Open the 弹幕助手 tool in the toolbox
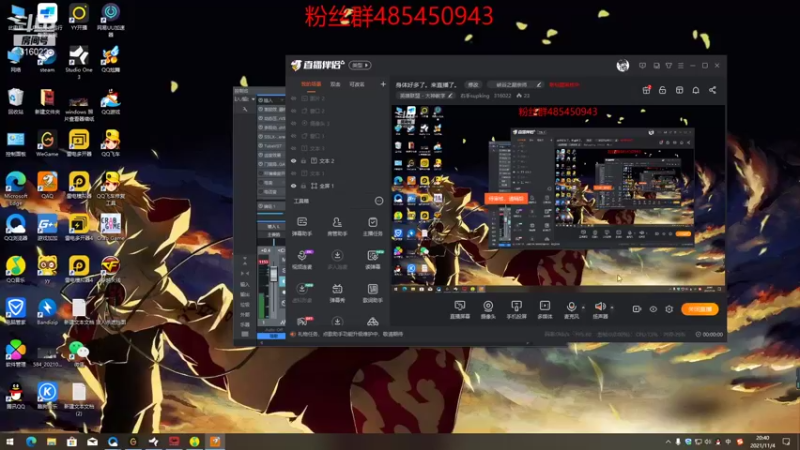This screenshot has height=450, width=800. click(302, 226)
